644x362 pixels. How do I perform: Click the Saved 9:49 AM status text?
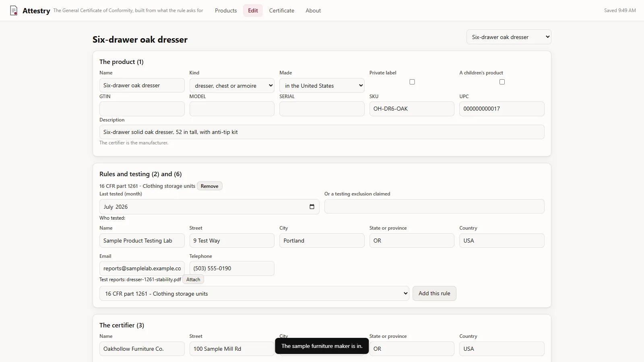tap(620, 10)
